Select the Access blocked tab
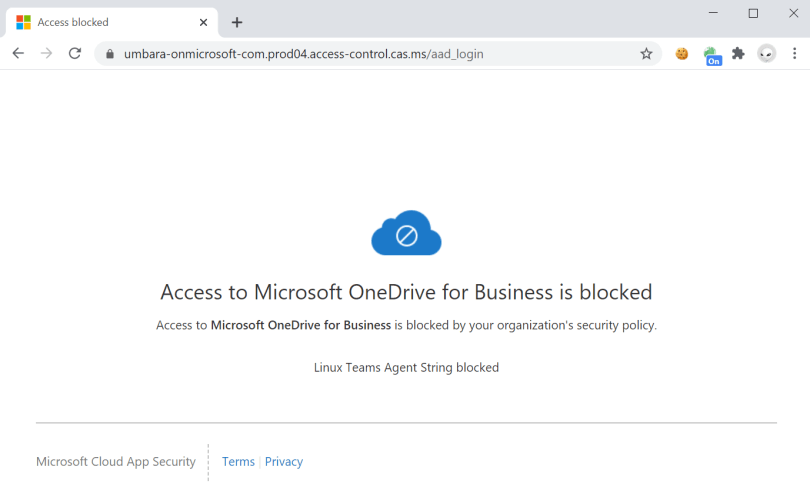Image resolution: width=810 pixels, height=497 pixels. point(100,22)
